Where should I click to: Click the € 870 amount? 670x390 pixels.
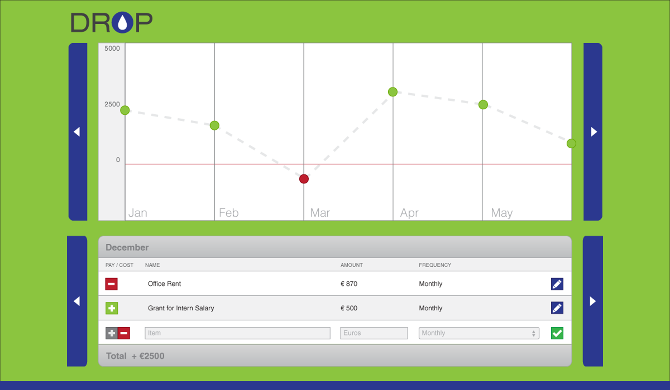click(349, 284)
